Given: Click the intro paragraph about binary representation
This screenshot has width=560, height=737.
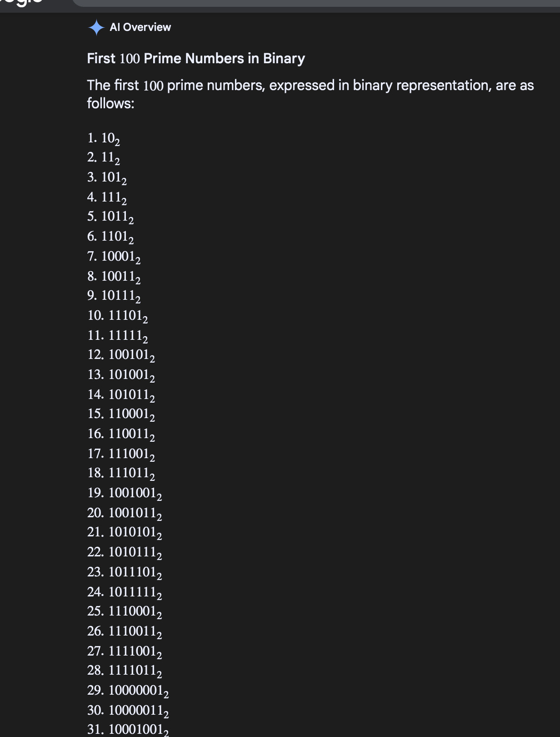Looking at the screenshot, I should pos(310,94).
